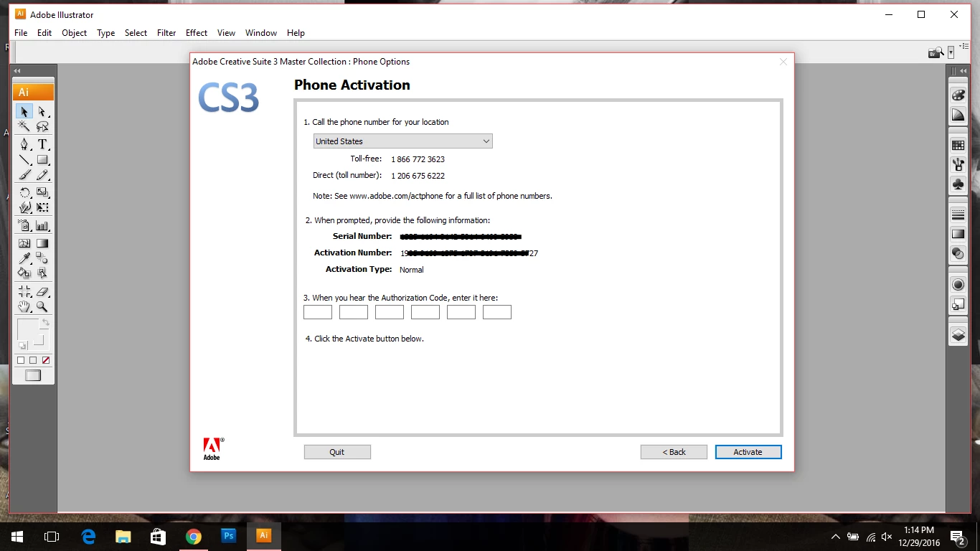Screen dimensions: 980x551
Task: Collapse the toolbox with double-arrow
Action: (x=17, y=71)
